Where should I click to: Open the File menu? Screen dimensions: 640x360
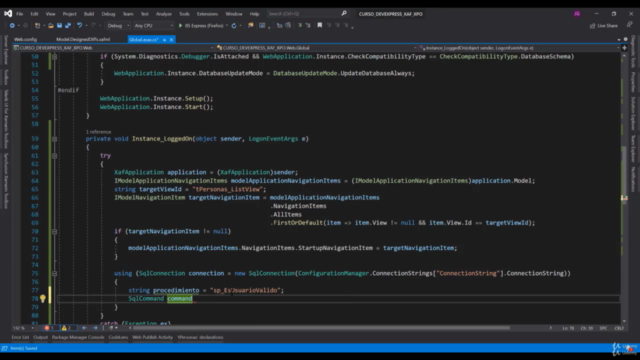coord(20,13)
